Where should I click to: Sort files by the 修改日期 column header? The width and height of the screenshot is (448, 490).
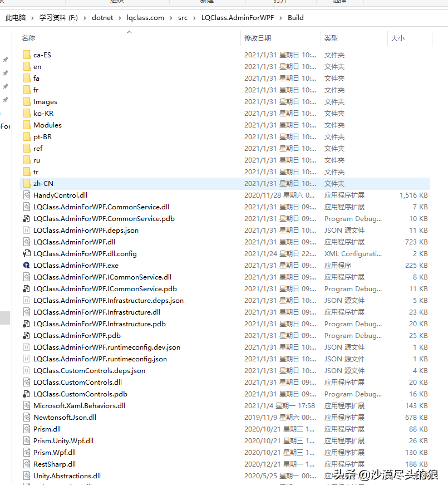click(x=258, y=38)
